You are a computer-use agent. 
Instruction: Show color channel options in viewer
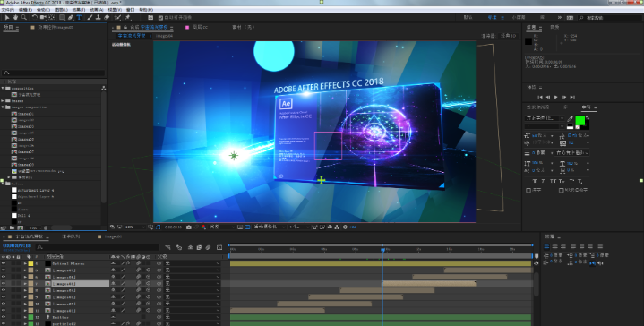tap(203, 227)
